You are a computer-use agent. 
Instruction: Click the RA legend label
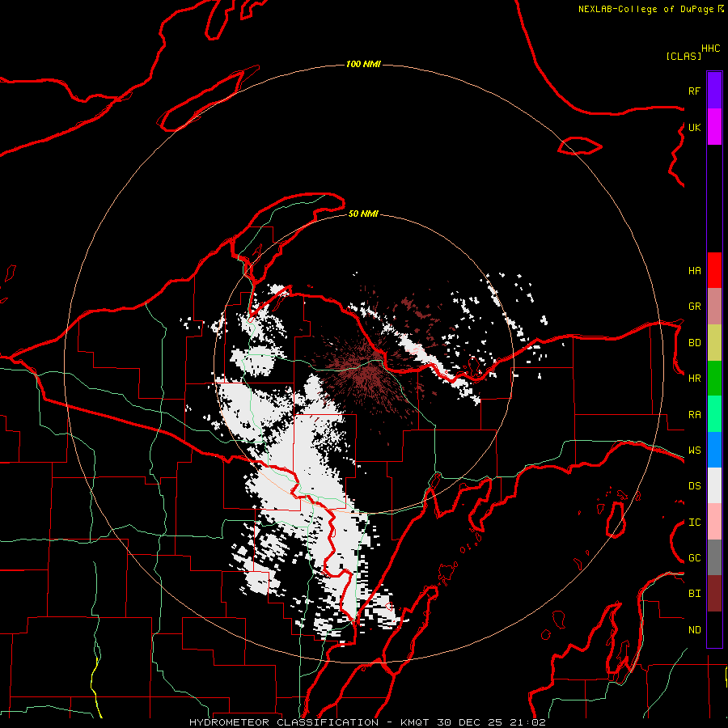pos(694,415)
